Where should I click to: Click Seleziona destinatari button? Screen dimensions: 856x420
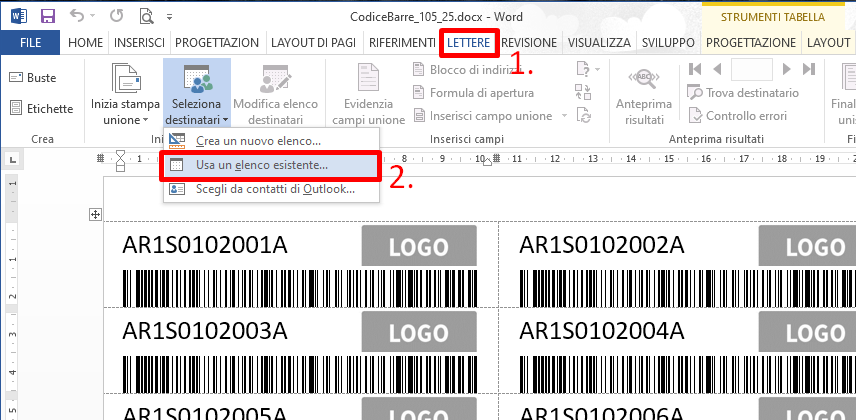point(197,94)
